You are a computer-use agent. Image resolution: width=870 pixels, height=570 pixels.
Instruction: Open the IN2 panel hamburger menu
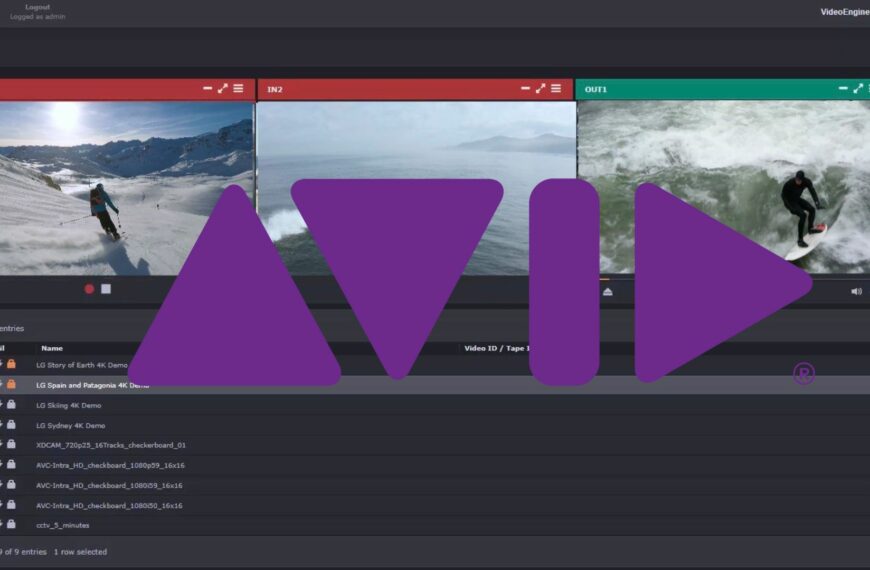[x=556, y=88]
